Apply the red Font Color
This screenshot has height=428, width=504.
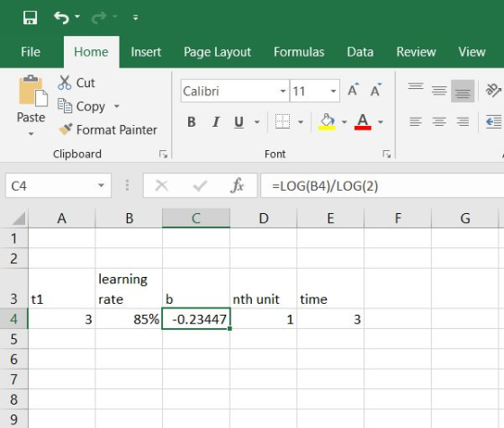click(x=363, y=122)
